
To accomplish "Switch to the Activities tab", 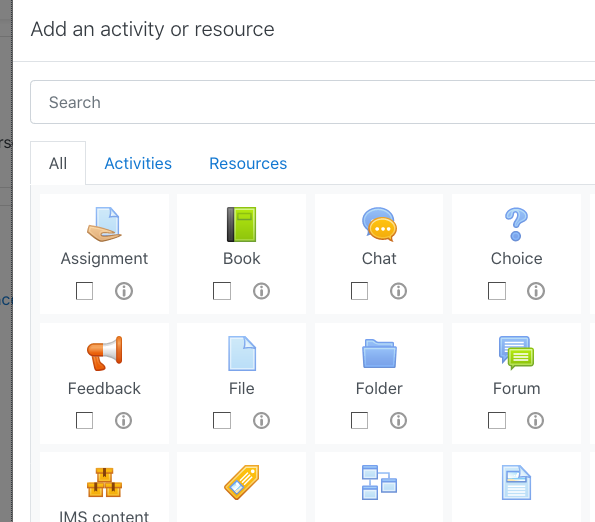I will click(x=138, y=164).
